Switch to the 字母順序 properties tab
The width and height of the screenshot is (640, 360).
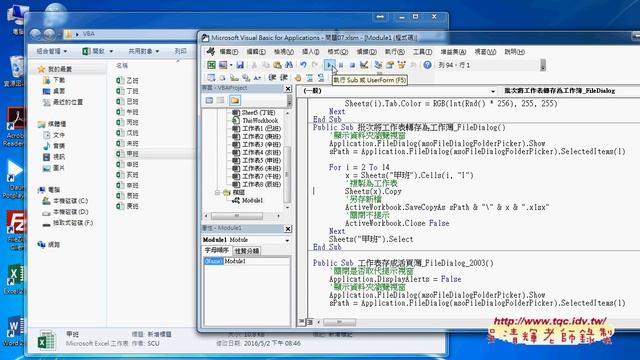coord(217,250)
